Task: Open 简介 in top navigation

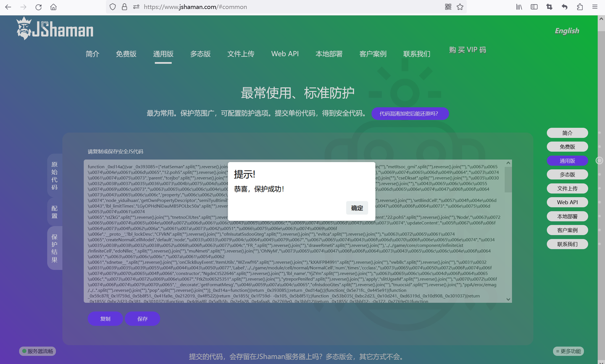Action: tap(92, 54)
